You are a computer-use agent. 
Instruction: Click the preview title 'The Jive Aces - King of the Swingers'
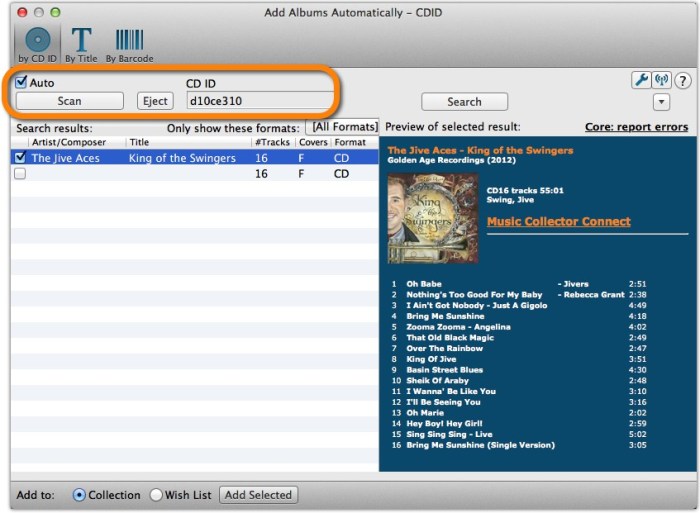point(480,150)
